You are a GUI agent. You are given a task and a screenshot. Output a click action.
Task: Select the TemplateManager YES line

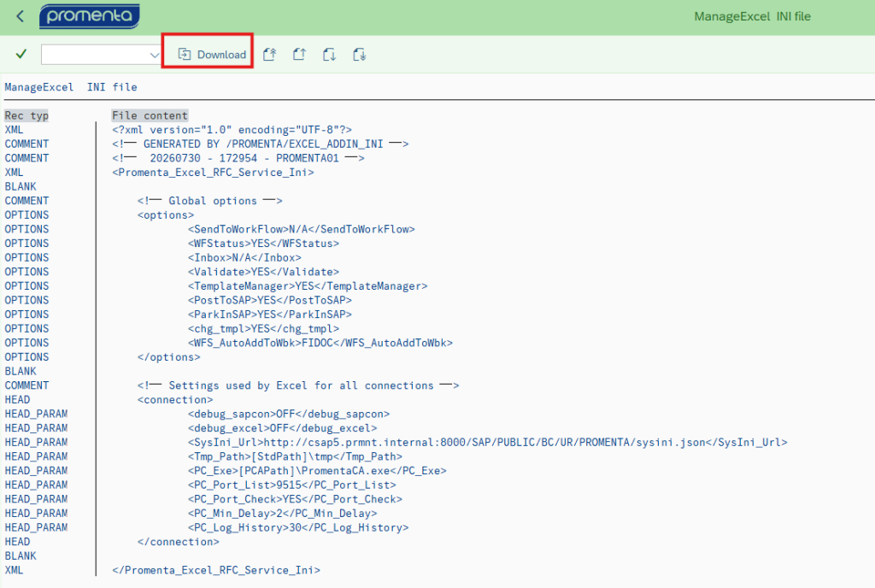coord(308,286)
